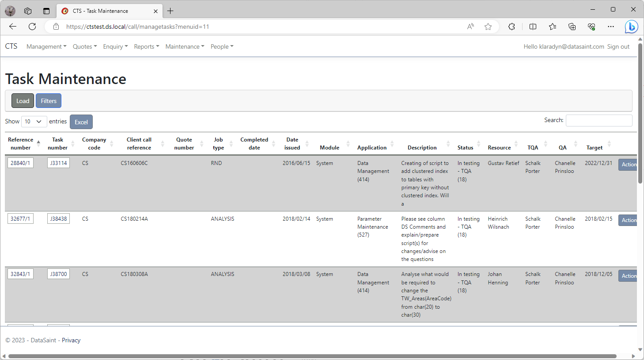Expand the Reports menu
The width and height of the screenshot is (644, 360).
147,46
